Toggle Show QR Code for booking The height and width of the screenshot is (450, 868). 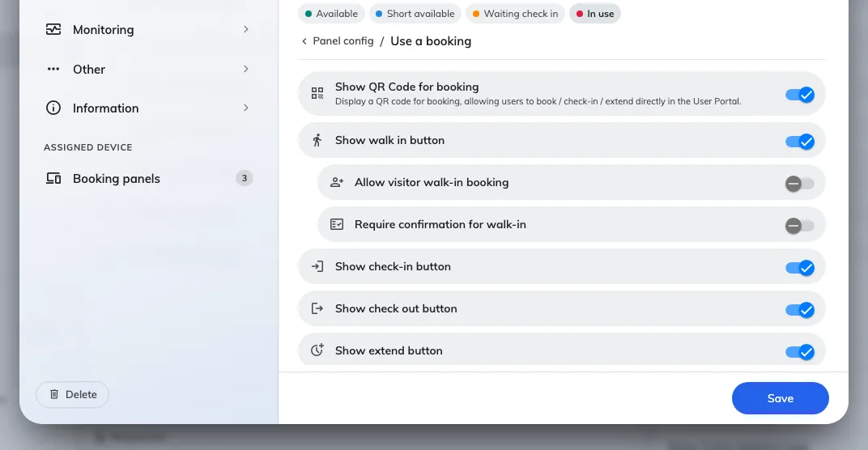coord(800,95)
